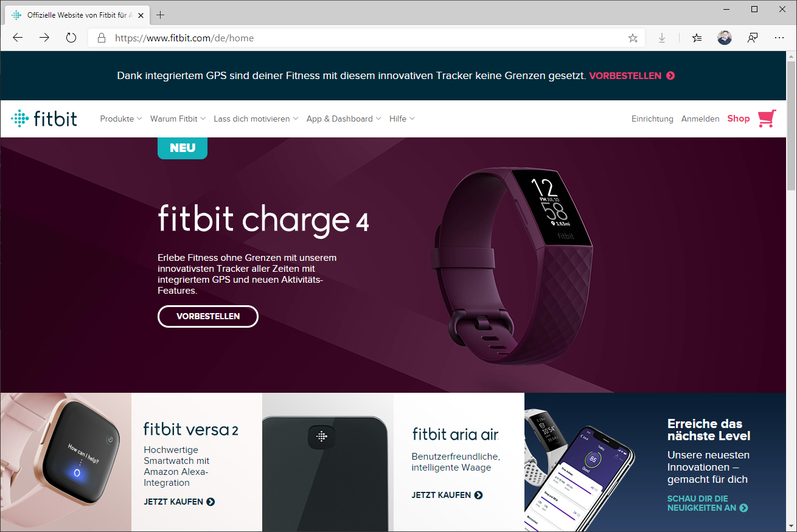The width and height of the screenshot is (797, 532).
Task: Click the user profile avatar
Action: pyautogui.click(x=725, y=38)
